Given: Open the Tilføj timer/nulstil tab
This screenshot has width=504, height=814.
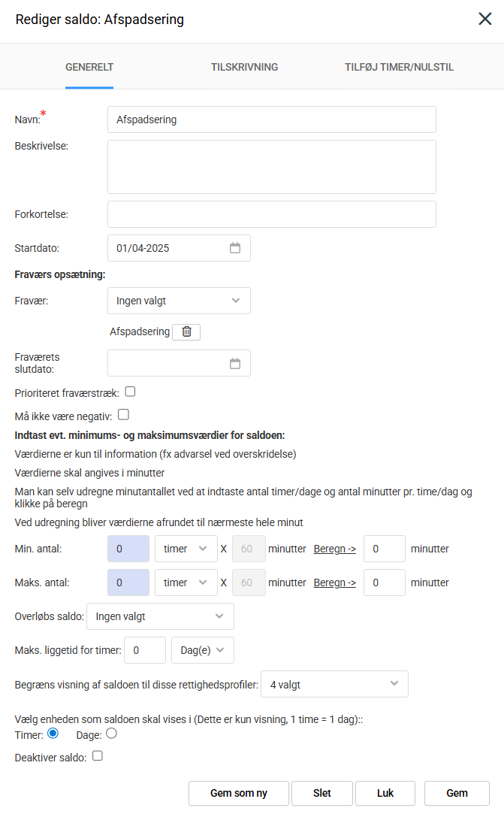Looking at the screenshot, I should (x=399, y=67).
